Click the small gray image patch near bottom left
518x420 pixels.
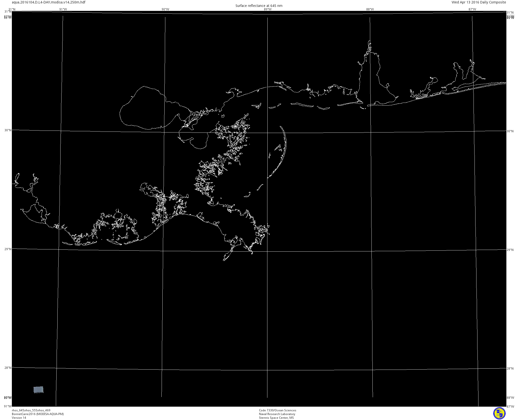pyautogui.click(x=38, y=390)
